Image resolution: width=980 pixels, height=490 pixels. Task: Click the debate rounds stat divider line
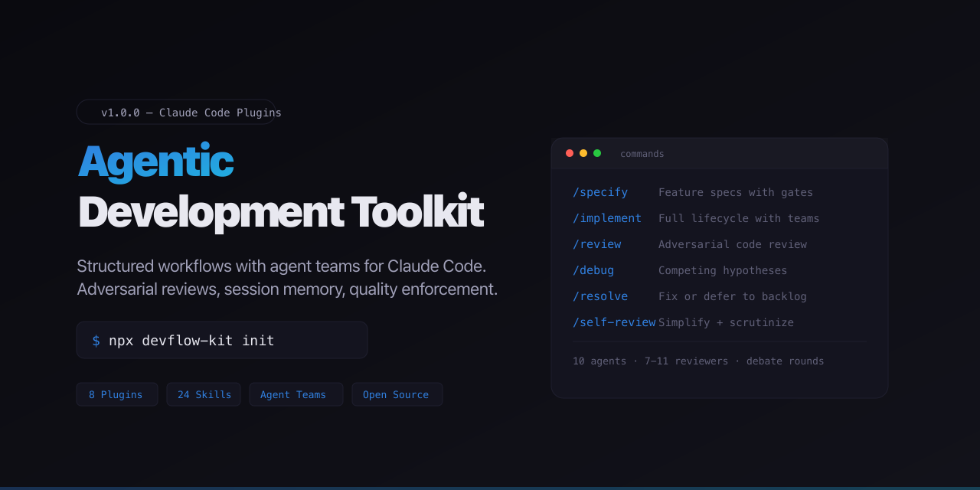pyautogui.click(x=720, y=341)
